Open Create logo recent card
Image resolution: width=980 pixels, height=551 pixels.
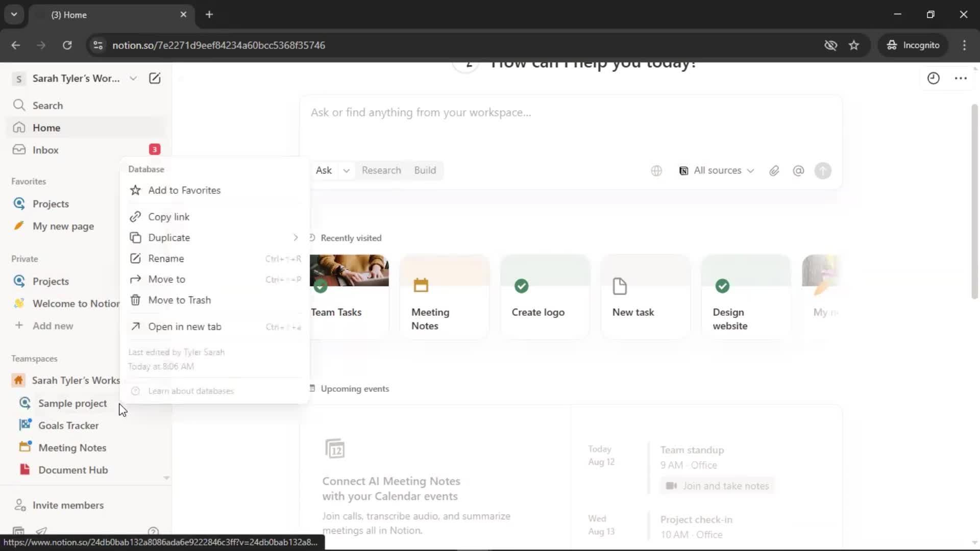[545, 296]
